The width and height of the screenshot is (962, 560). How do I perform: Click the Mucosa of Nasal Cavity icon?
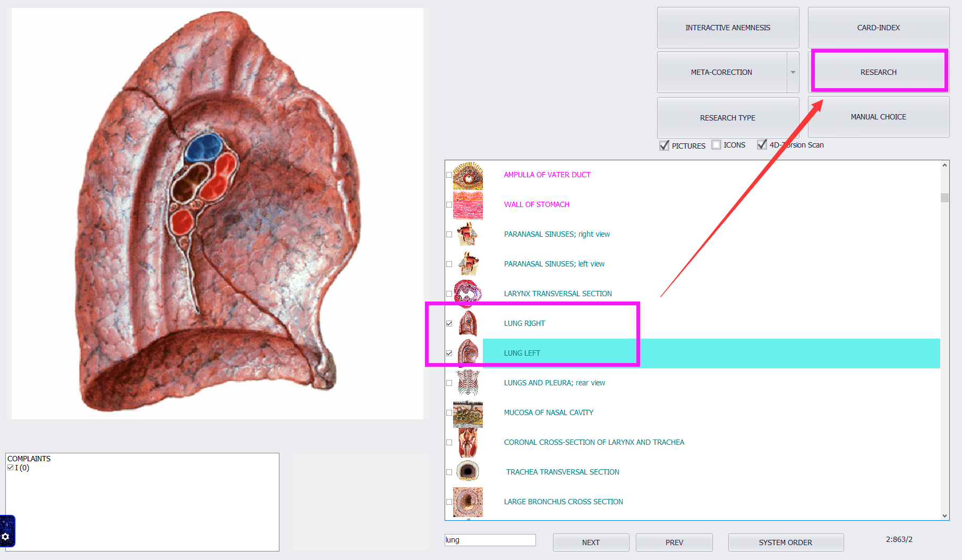click(x=467, y=413)
